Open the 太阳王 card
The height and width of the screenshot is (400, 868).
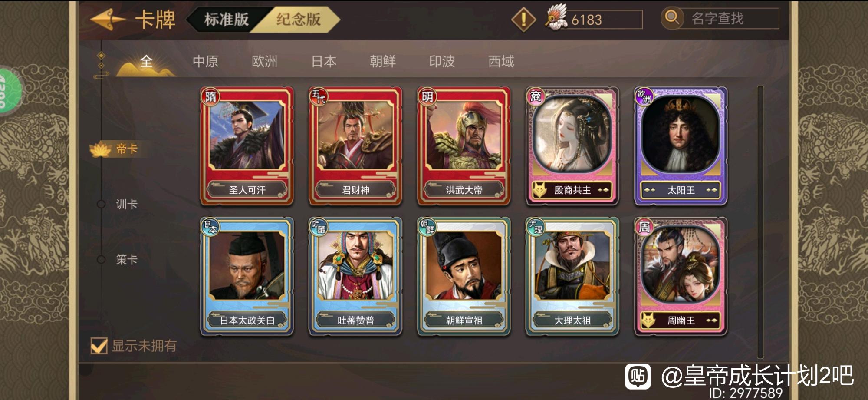point(681,146)
